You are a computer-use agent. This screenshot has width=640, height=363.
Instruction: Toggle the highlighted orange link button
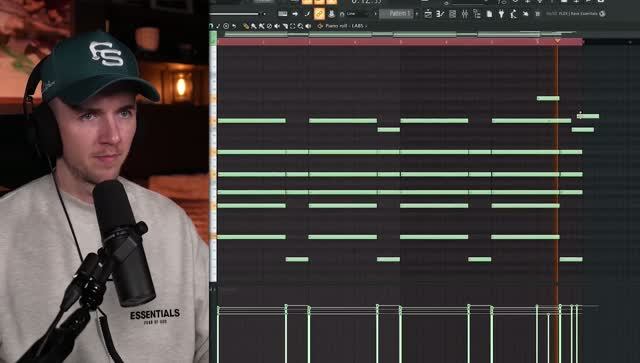[319, 13]
